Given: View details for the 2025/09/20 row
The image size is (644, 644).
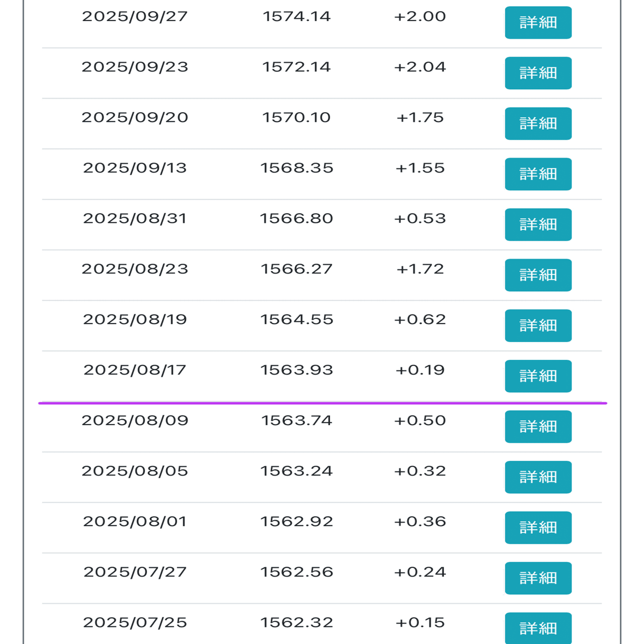Looking at the screenshot, I should pyautogui.click(x=538, y=123).
